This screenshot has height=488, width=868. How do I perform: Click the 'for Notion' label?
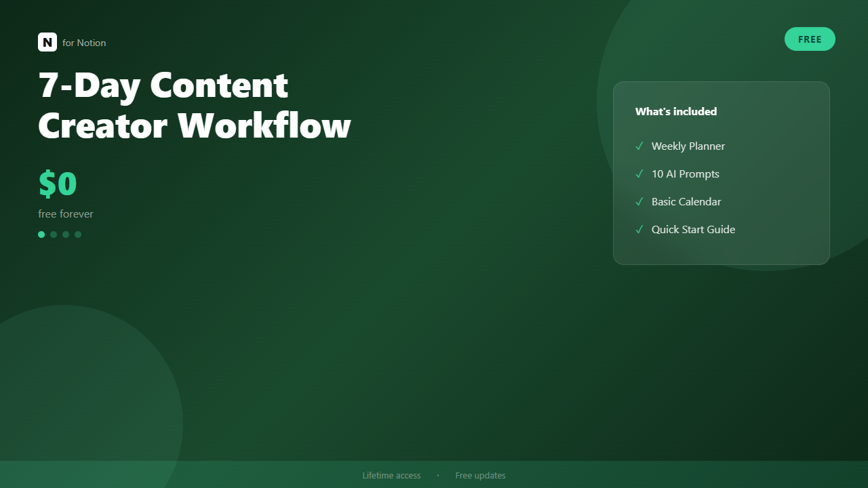[84, 43]
